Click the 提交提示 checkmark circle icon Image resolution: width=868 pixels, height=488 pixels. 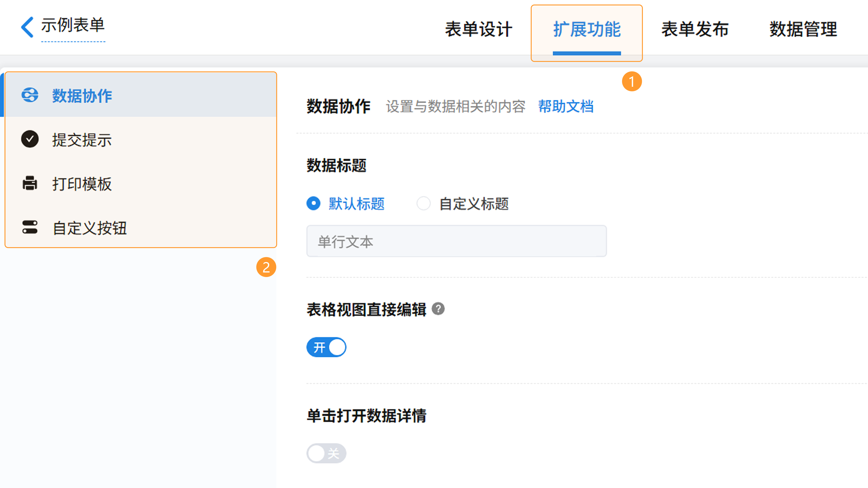pyautogui.click(x=30, y=139)
